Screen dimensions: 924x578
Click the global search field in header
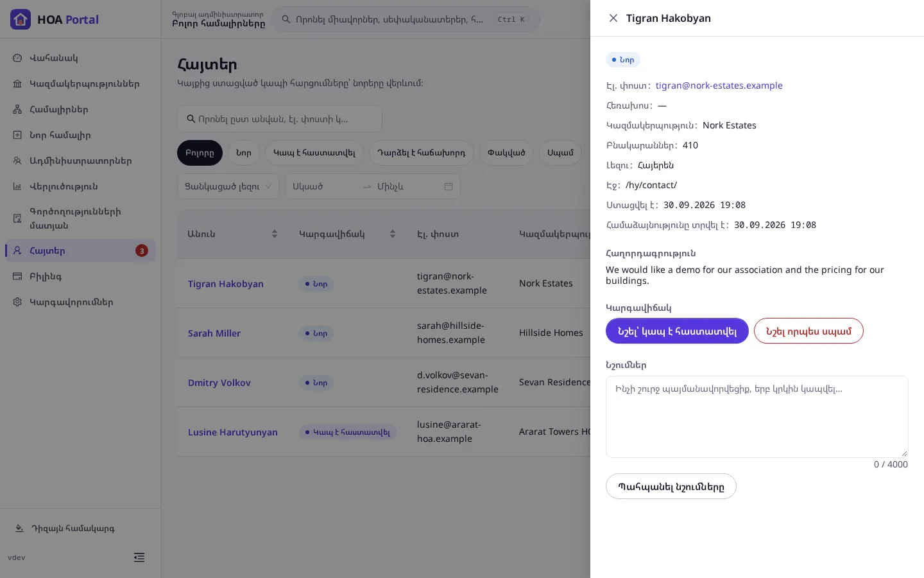(406, 19)
